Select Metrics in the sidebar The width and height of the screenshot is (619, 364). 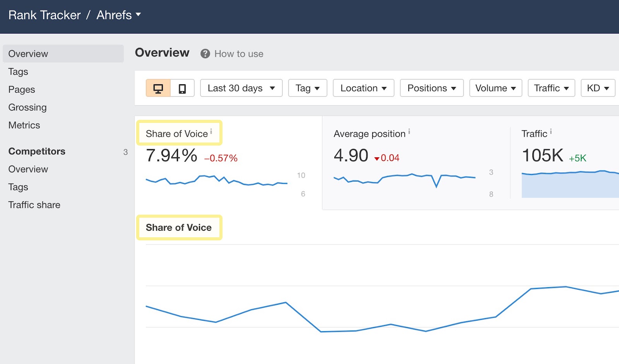coord(24,125)
